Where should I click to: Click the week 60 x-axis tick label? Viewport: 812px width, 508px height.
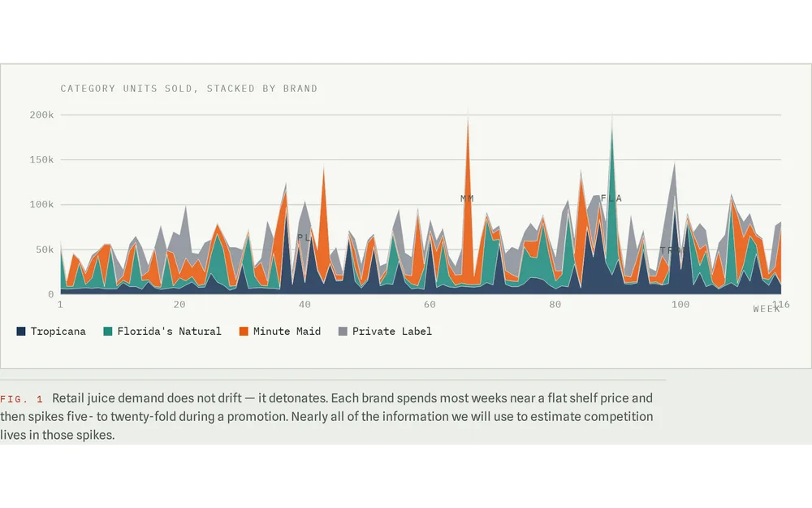coord(430,305)
